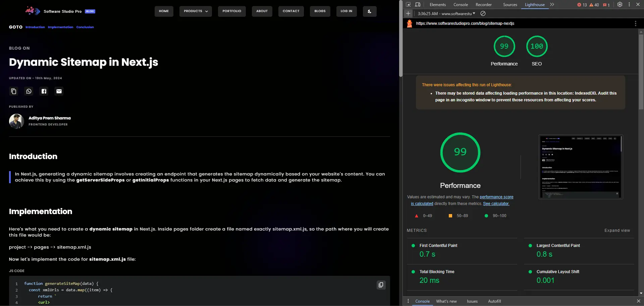Open the drawer three-dot menu

408,301
